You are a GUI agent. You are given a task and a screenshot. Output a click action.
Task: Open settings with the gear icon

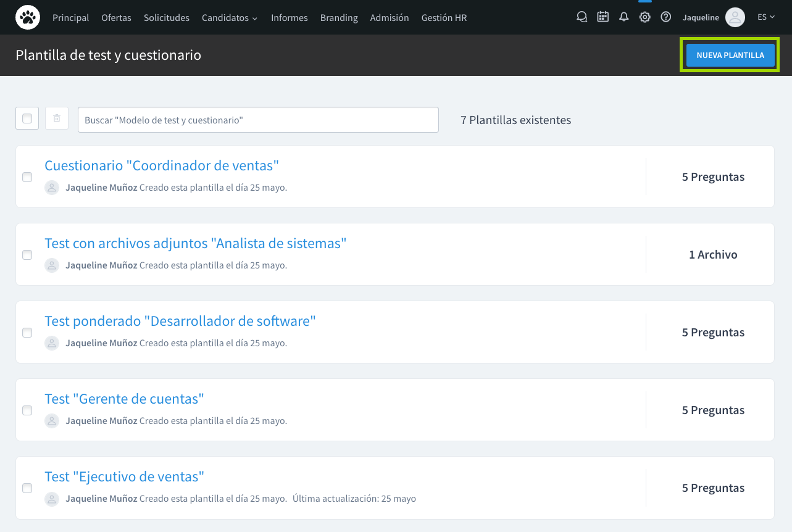pos(644,17)
